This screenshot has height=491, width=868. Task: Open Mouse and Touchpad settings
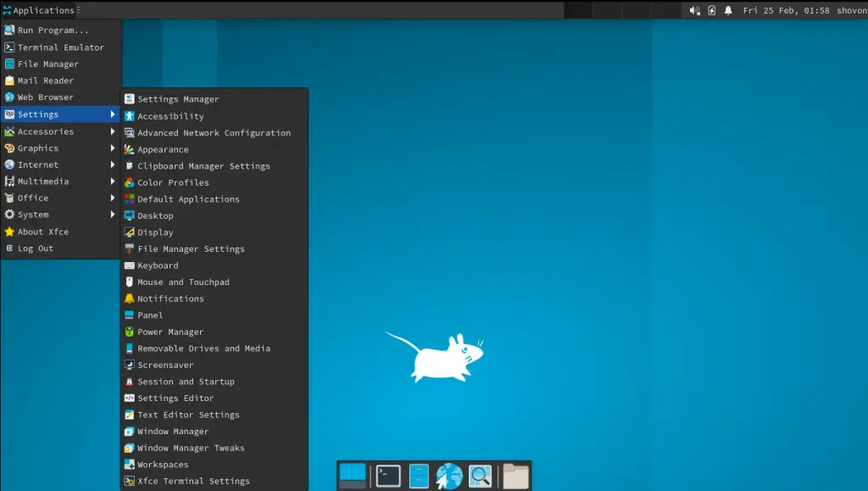coord(182,282)
